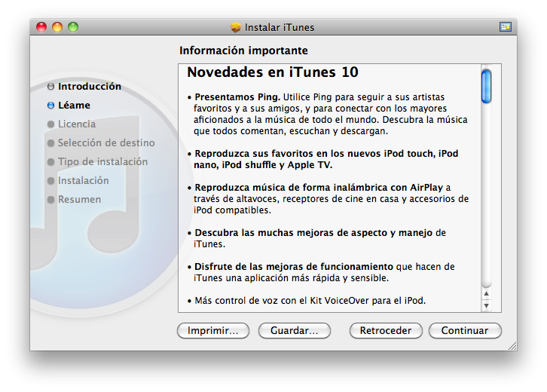Viewport: 547px width, 392px height.
Task: Click the Disfrute de las mejoras text
Action: [x=294, y=267]
